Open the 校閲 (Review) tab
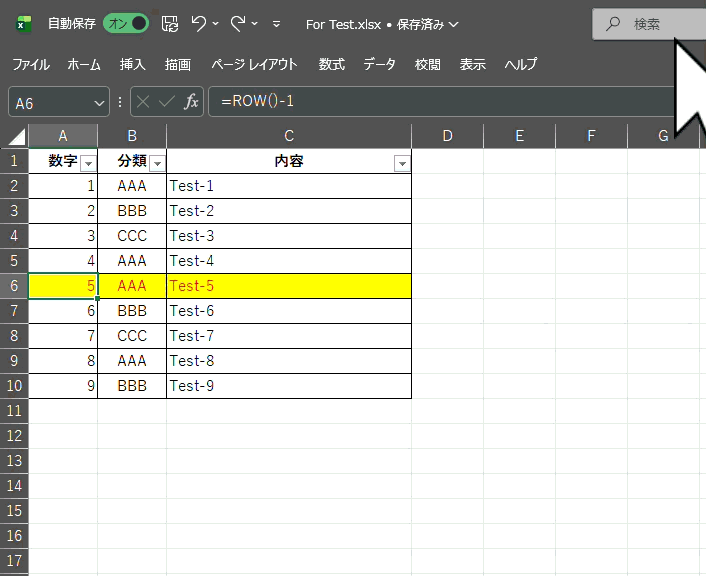 (427, 64)
